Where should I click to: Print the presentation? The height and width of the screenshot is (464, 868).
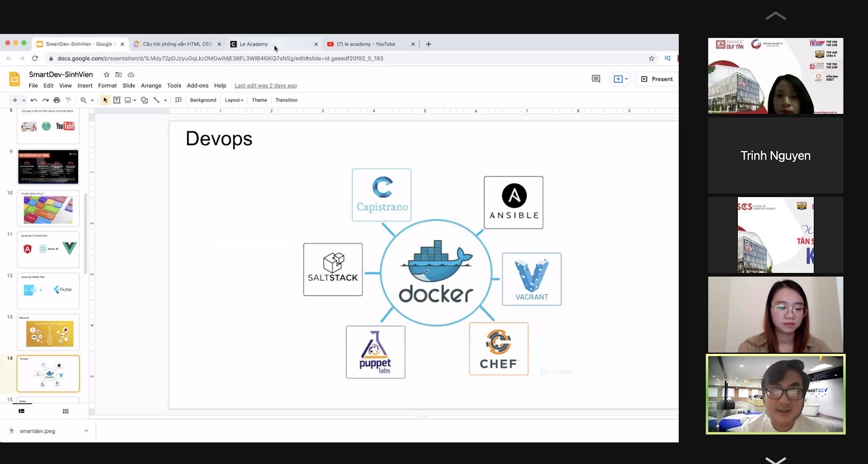(57, 100)
